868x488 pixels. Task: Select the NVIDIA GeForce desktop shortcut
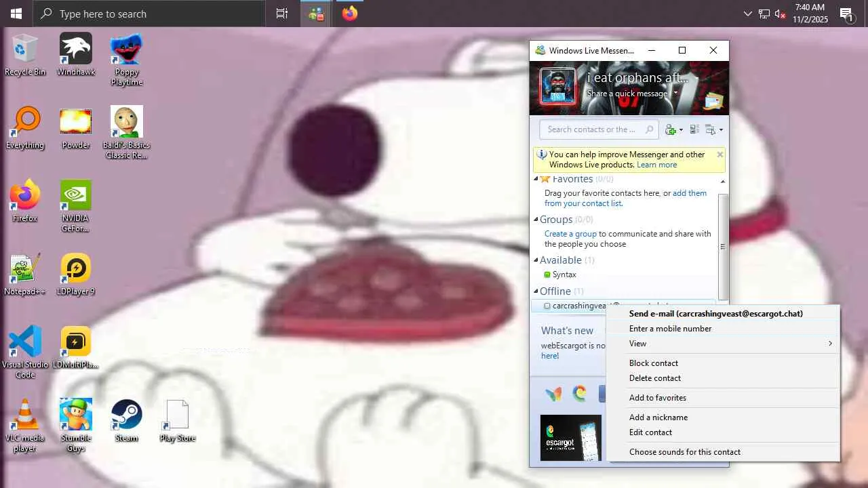pyautogui.click(x=76, y=206)
